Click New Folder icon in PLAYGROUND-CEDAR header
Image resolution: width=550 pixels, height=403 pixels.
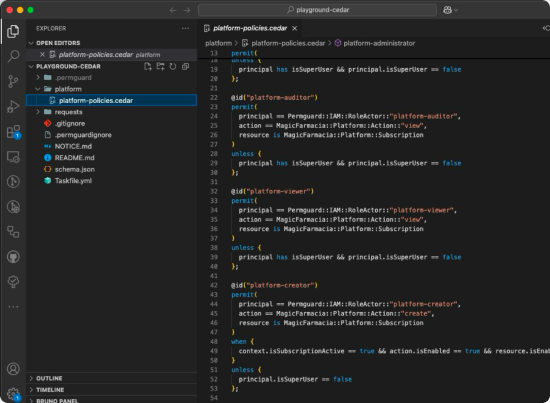[160, 66]
